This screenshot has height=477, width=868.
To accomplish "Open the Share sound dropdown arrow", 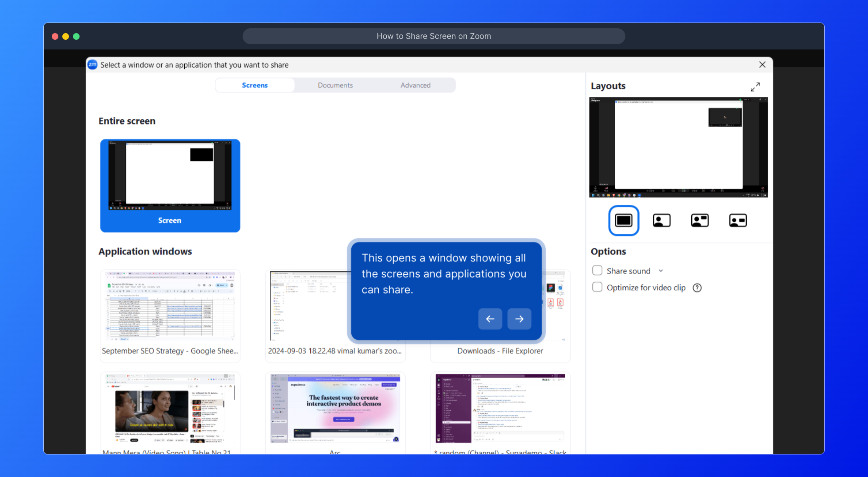I will click(661, 271).
